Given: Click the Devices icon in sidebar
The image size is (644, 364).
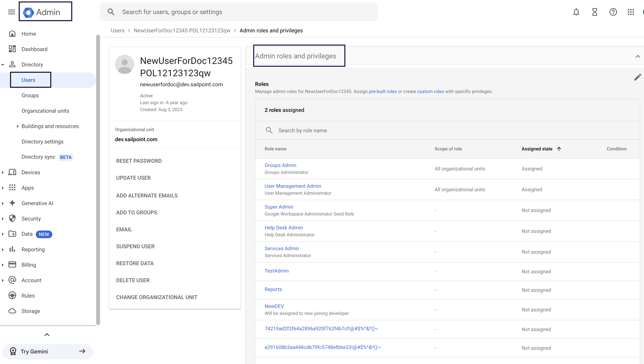Looking at the screenshot, I should pyautogui.click(x=12, y=172).
